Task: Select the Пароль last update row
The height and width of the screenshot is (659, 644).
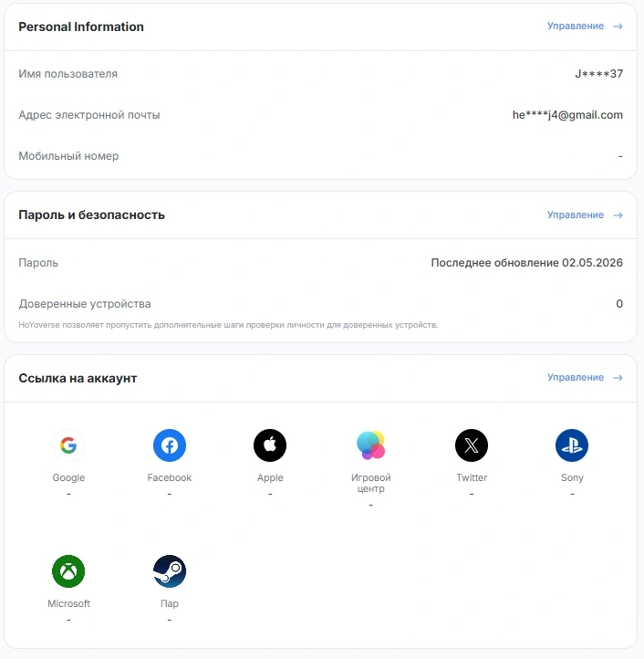Action: coord(320,263)
